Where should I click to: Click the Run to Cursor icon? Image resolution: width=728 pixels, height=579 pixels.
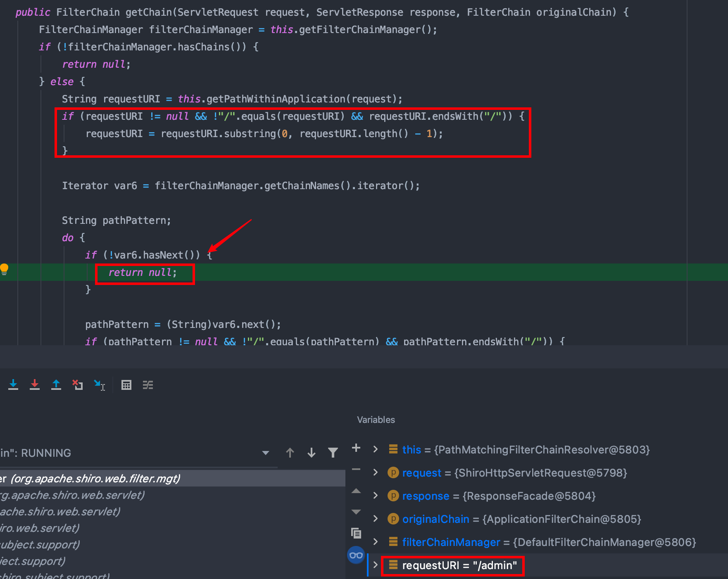99,385
